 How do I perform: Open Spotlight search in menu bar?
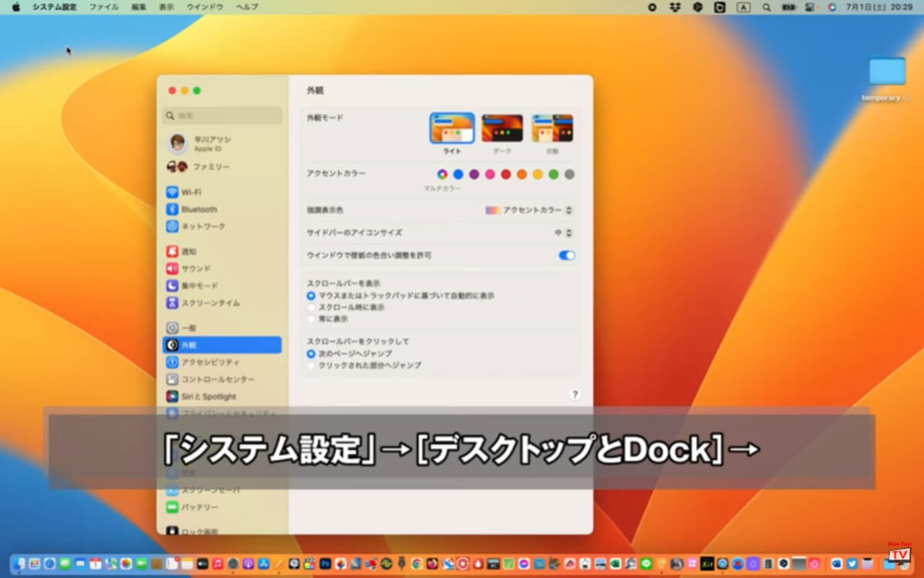point(766,7)
